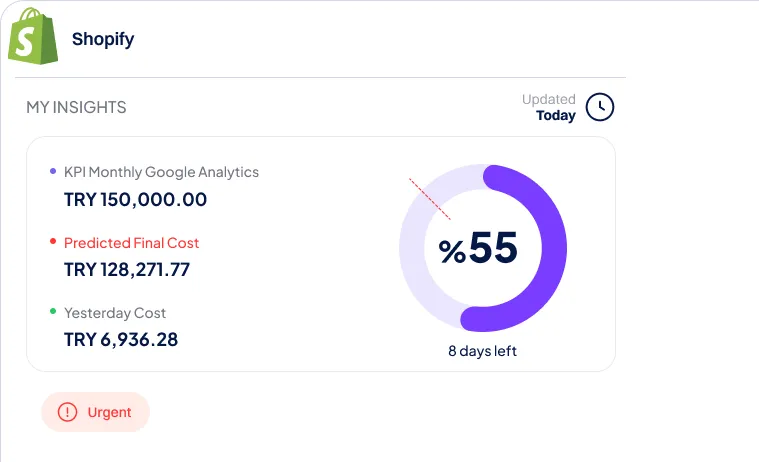Select the Shopify title text

point(103,40)
